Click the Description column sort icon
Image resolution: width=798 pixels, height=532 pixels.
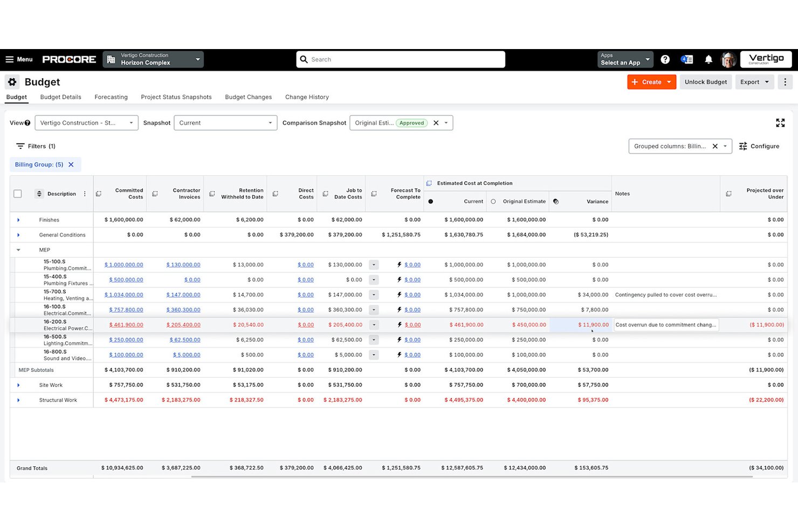[39, 194]
